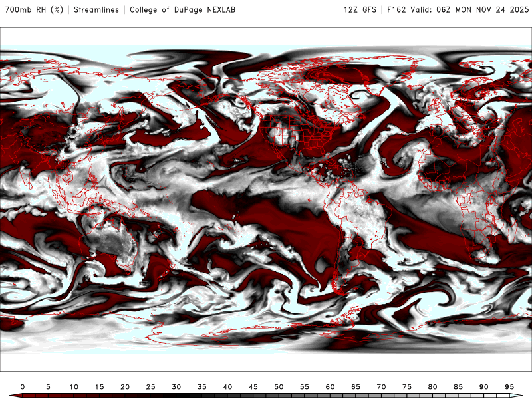The width and height of the screenshot is (532, 399).
Task: Click the "06Z MON NOV 24 2025" valid time
Action: coord(483,10)
